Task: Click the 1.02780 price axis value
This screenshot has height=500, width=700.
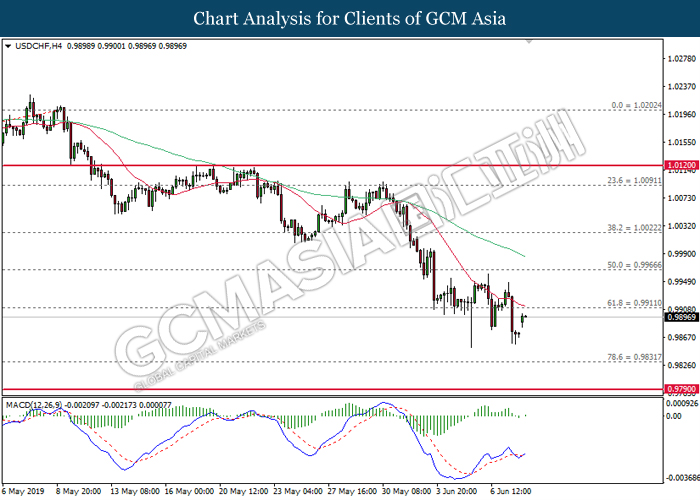Action: coord(681,59)
